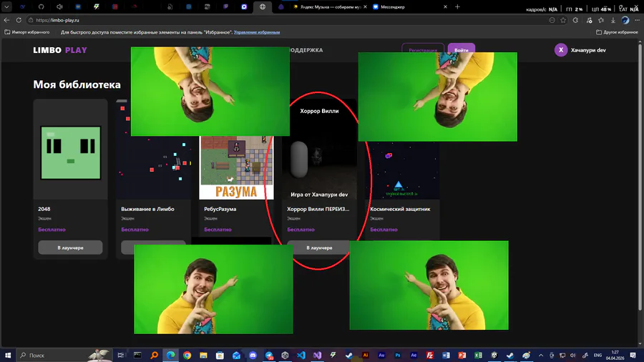Close the Мессенджер tab

pos(445,7)
